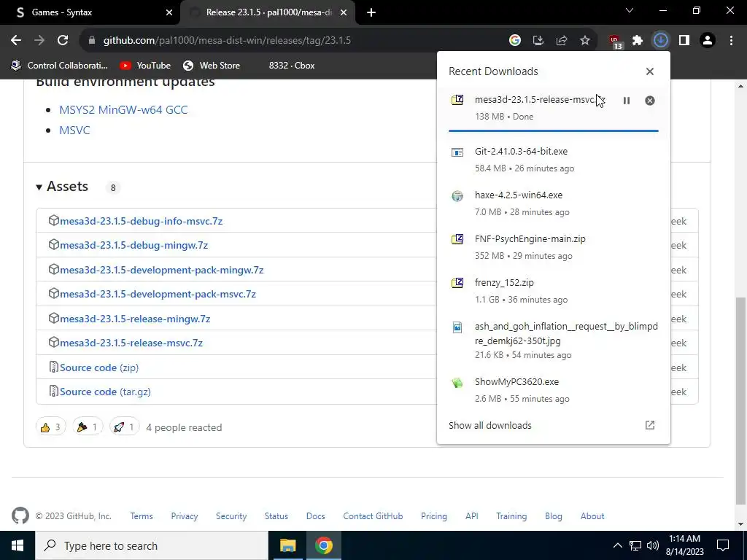747x560 pixels.
Task: Download mesa3d-23.1.5-development-pack-msvc.7z
Action: click(x=158, y=295)
